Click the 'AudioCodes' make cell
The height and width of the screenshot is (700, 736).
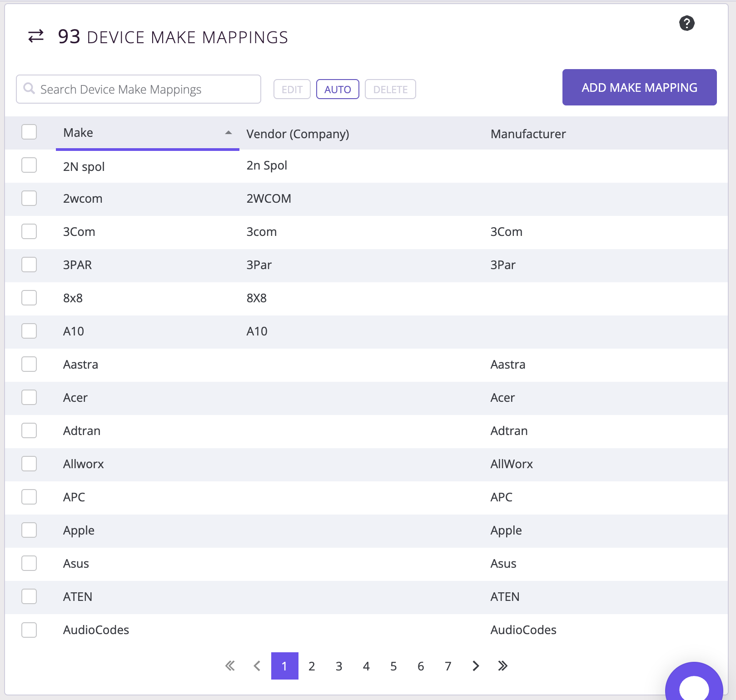96,630
